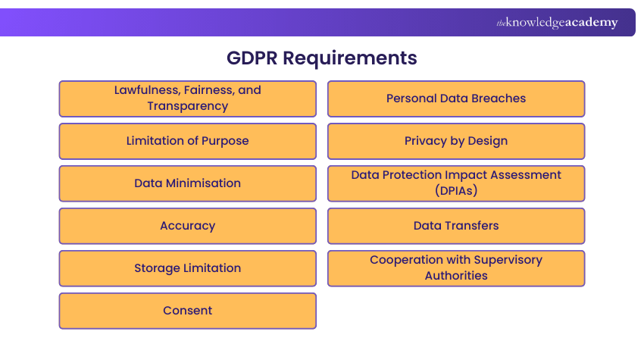
Task: Click the Consent requirement box
Action: 187,311
